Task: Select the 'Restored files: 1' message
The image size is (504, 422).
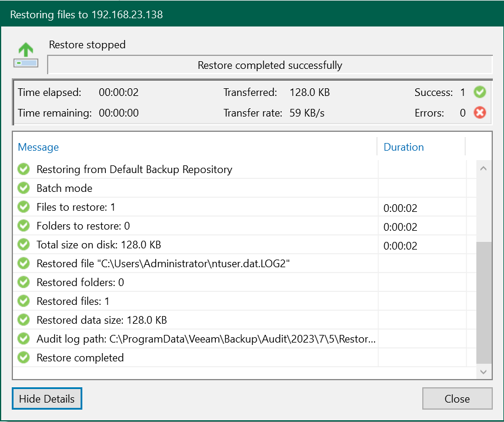Action: coord(73,301)
